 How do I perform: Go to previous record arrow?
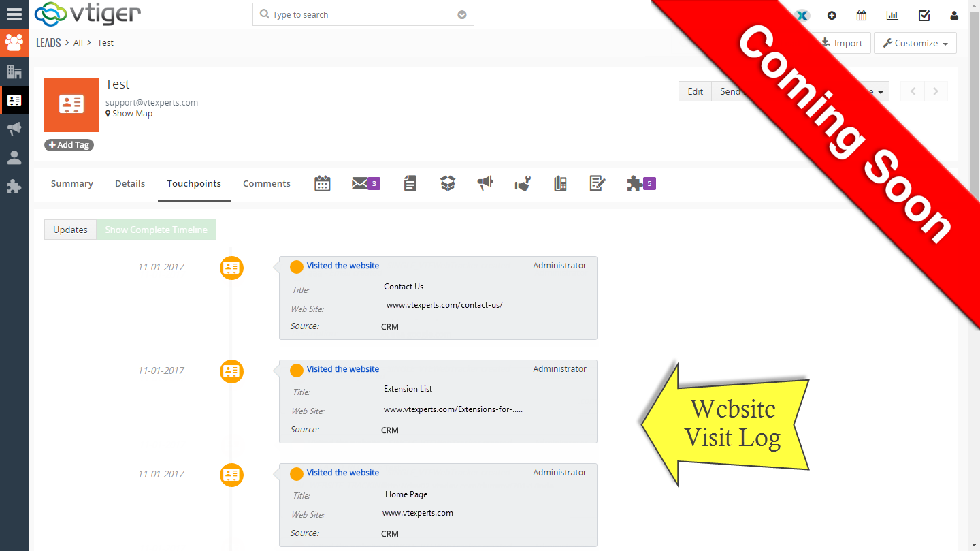tap(913, 91)
